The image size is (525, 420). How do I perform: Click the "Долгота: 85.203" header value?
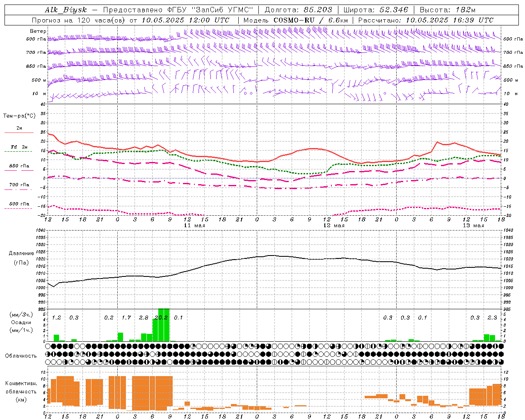coord(298,10)
